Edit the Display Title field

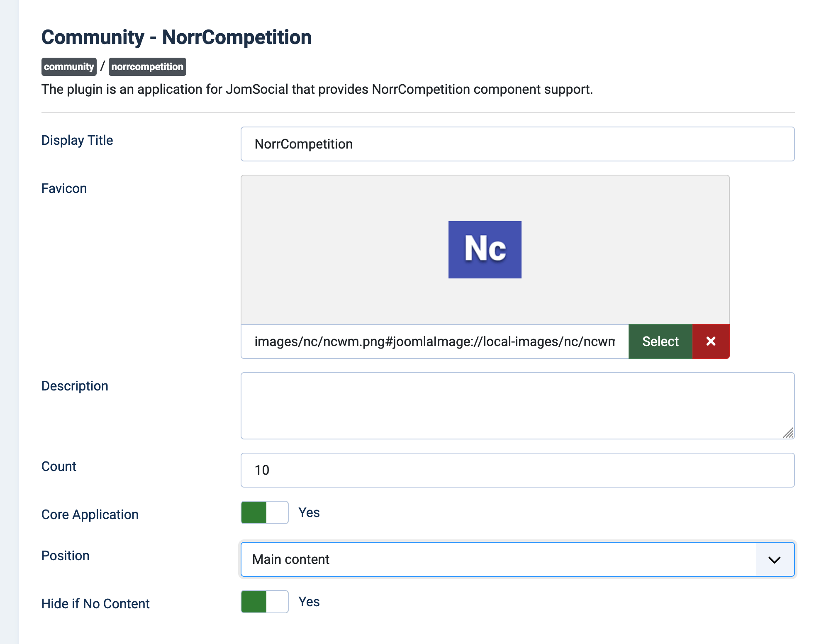[x=517, y=144]
